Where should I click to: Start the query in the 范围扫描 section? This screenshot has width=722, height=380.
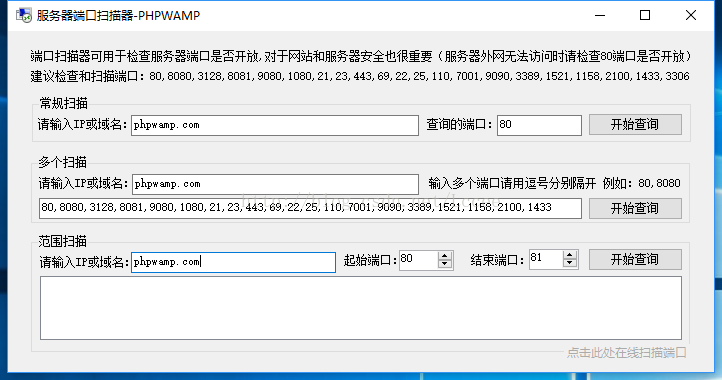[635, 259]
